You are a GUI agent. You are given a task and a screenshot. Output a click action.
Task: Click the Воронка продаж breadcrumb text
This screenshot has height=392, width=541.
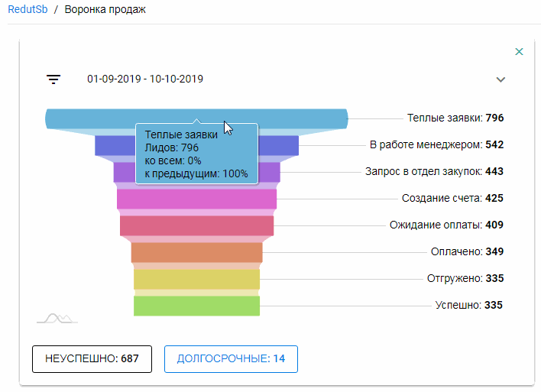(x=105, y=9)
